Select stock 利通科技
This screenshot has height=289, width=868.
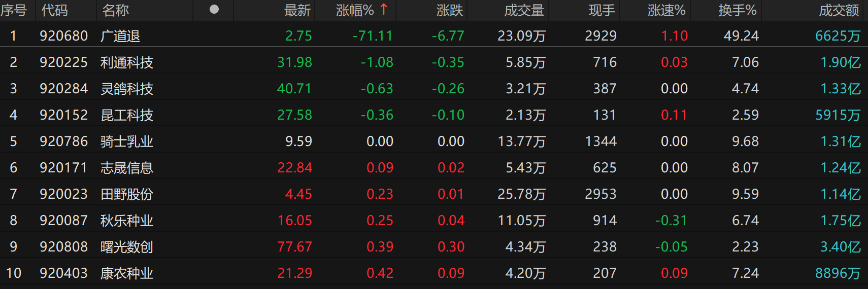pos(127,62)
